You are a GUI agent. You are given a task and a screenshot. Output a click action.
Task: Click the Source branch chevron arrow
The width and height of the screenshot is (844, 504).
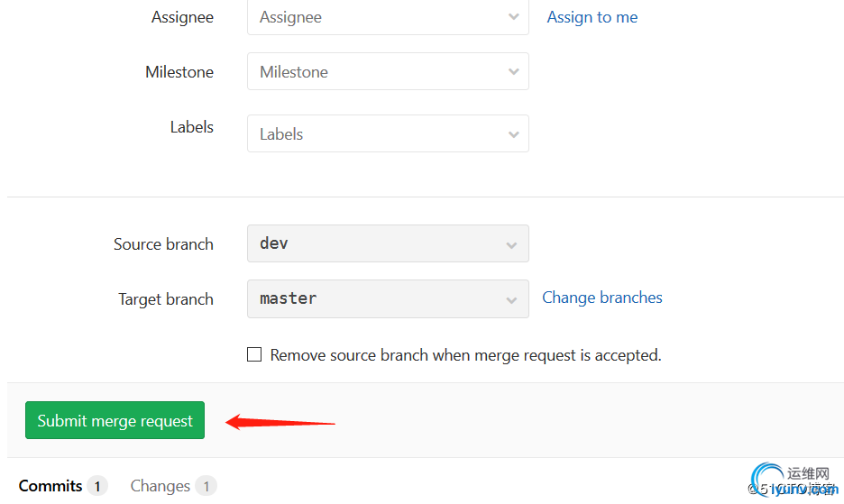pos(511,245)
